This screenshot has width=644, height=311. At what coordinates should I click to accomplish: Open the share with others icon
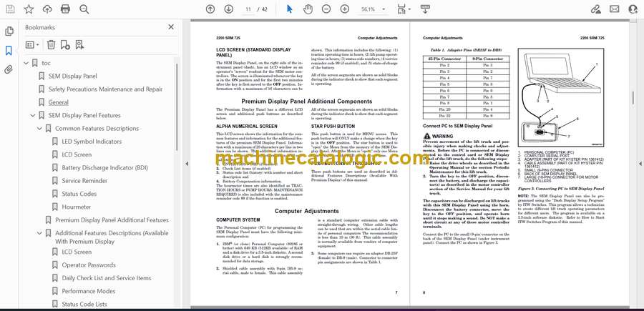point(633,9)
